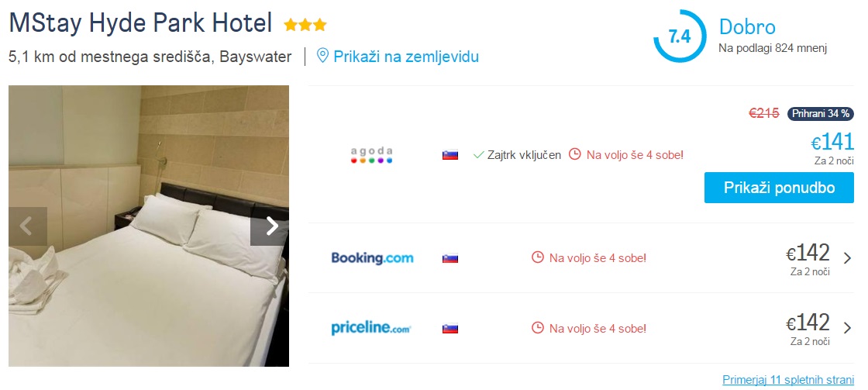Image resolution: width=868 pixels, height=390 pixels.
Task: Click the Prikaži ponudbo button
Action: [x=779, y=188]
